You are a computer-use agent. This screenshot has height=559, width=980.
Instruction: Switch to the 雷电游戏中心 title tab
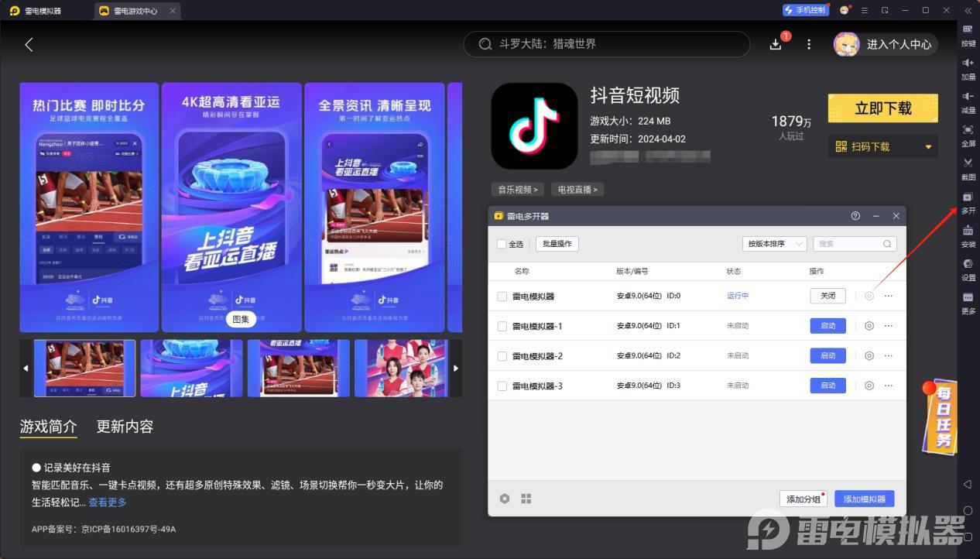point(135,11)
